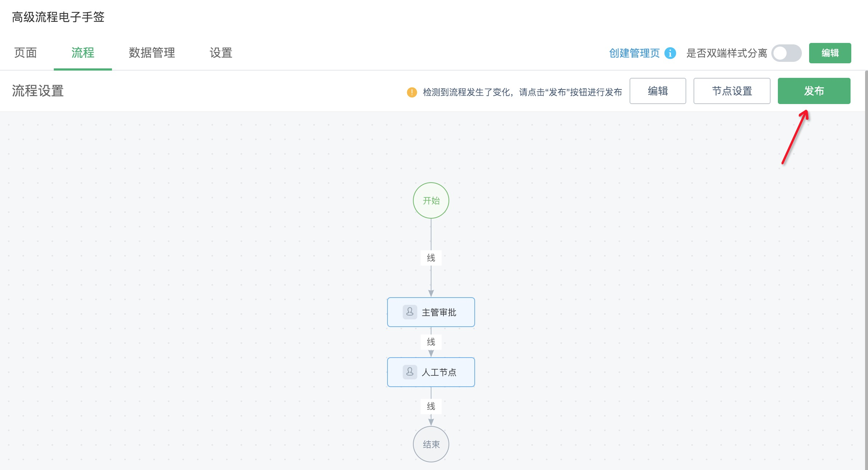Viewport: 868px width, 470px height.
Task: Select the 开始 start node circle
Action: point(431,200)
